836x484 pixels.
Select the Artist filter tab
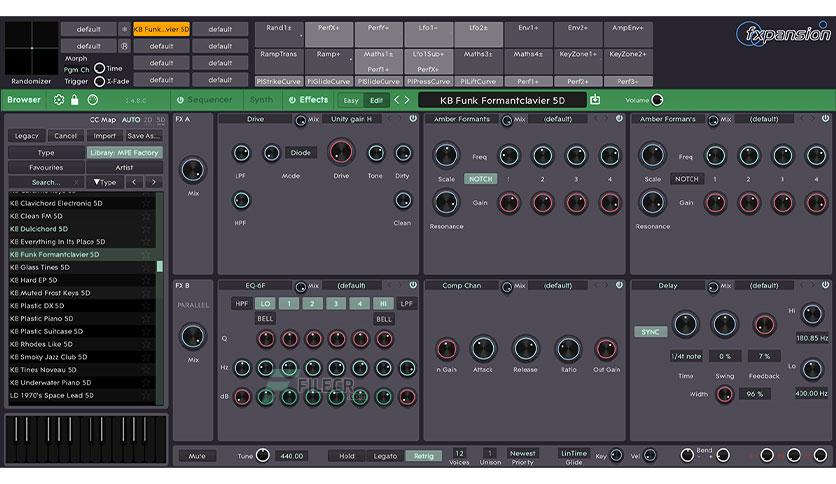124,167
